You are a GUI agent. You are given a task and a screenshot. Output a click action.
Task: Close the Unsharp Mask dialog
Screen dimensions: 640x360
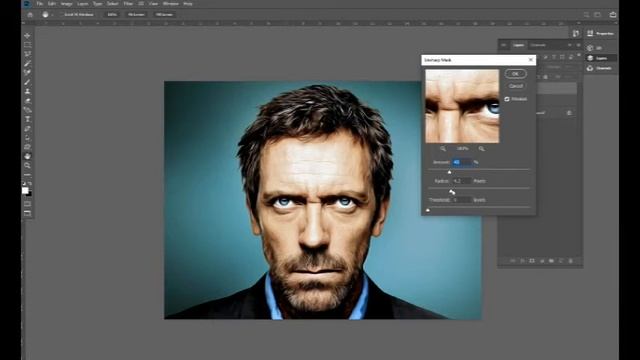[531, 60]
